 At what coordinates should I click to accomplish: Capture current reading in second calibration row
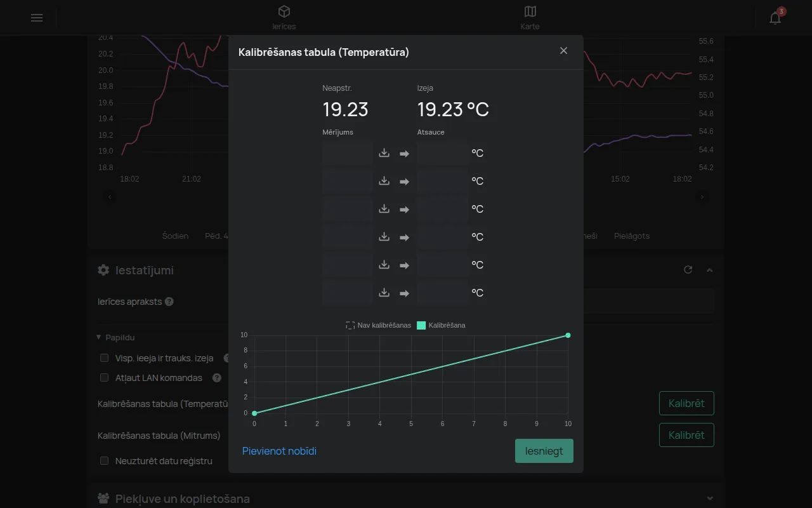(x=384, y=181)
